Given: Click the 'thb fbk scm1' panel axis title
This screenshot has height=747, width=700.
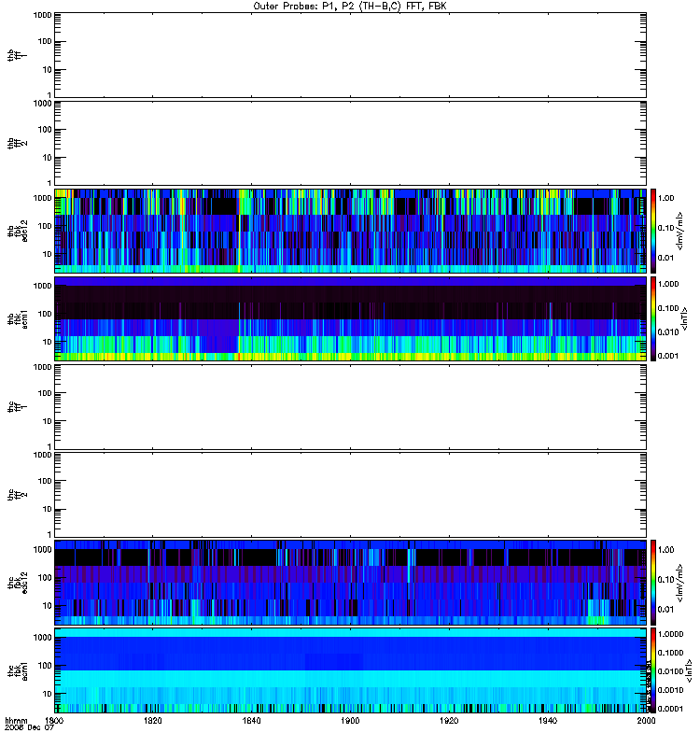Looking at the screenshot, I should 18,319.
